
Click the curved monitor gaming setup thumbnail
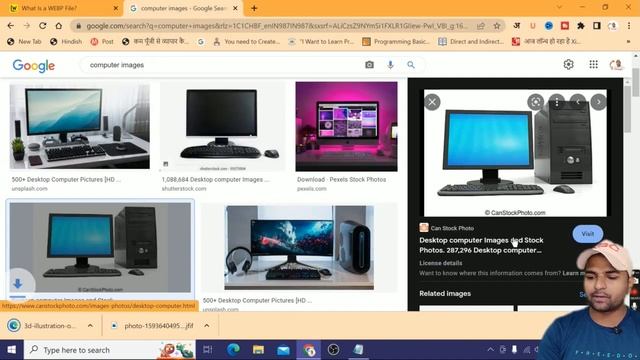[x=299, y=248]
